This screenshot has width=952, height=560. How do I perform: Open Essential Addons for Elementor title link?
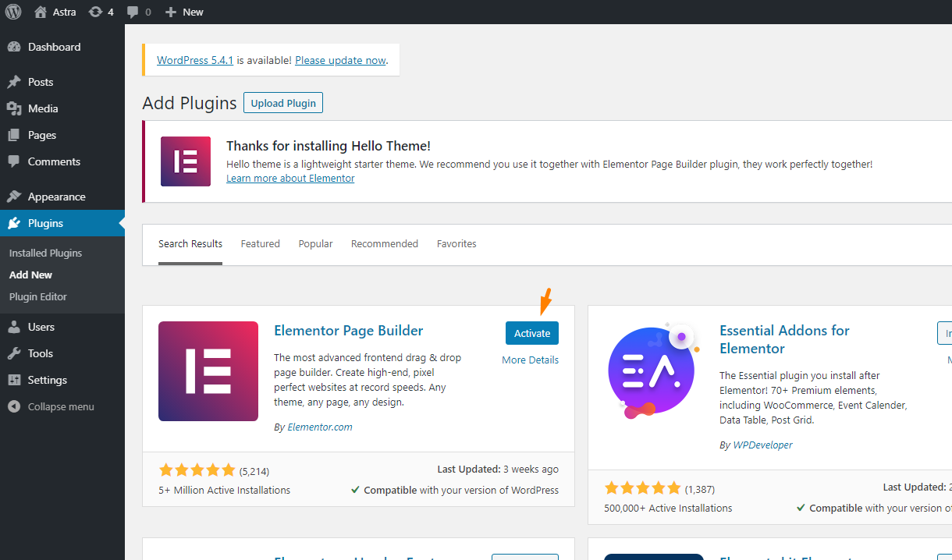(784, 339)
